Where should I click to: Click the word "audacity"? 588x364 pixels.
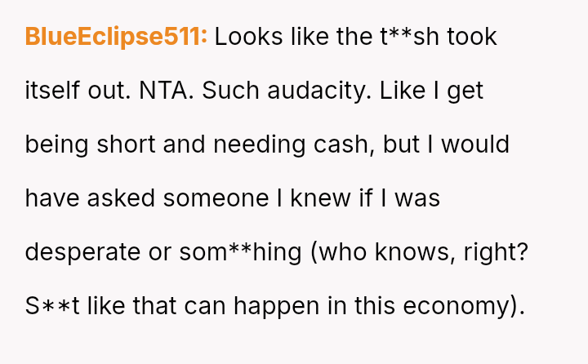tap(310, 91)
